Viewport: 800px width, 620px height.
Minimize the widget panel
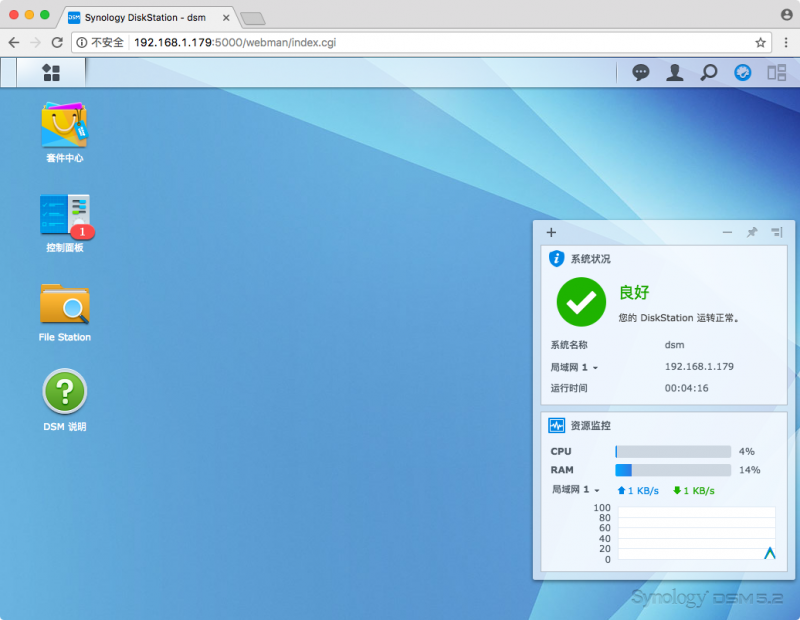[728, 233]
